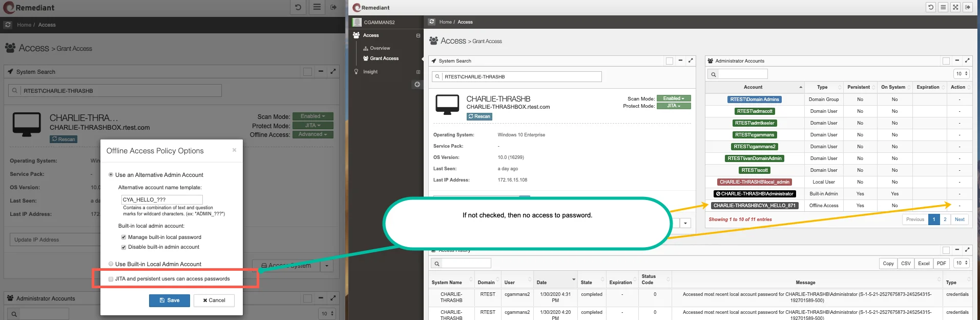Click breadcrumb refresh icon in right window
The height and width of the screenshot is (320, 980).
coord(432,22)
